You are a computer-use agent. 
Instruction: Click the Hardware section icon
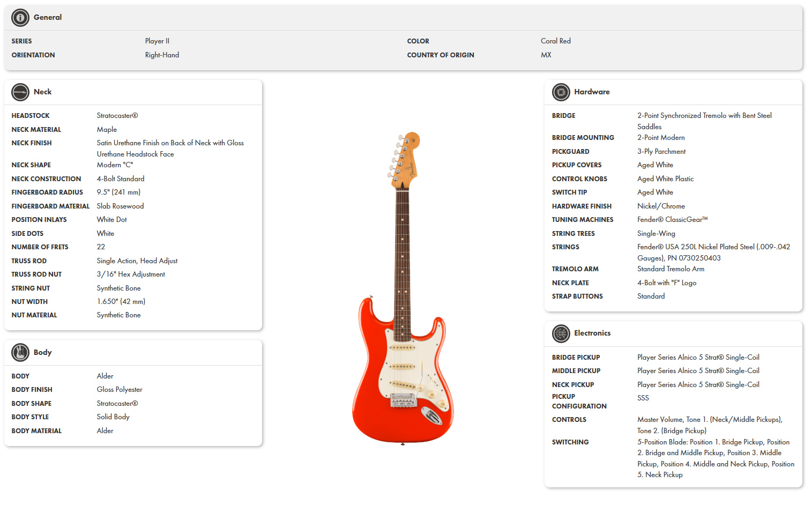point(561,92)
